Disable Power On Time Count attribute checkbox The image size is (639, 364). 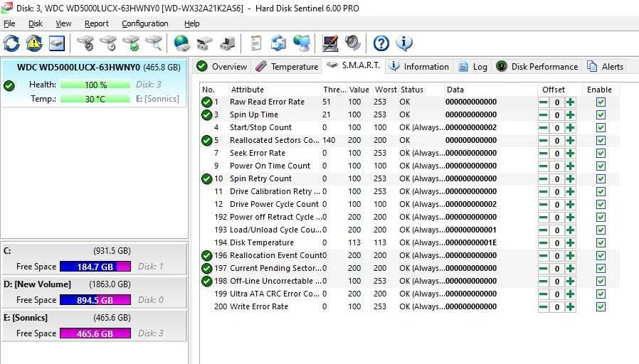click(601, 166)
